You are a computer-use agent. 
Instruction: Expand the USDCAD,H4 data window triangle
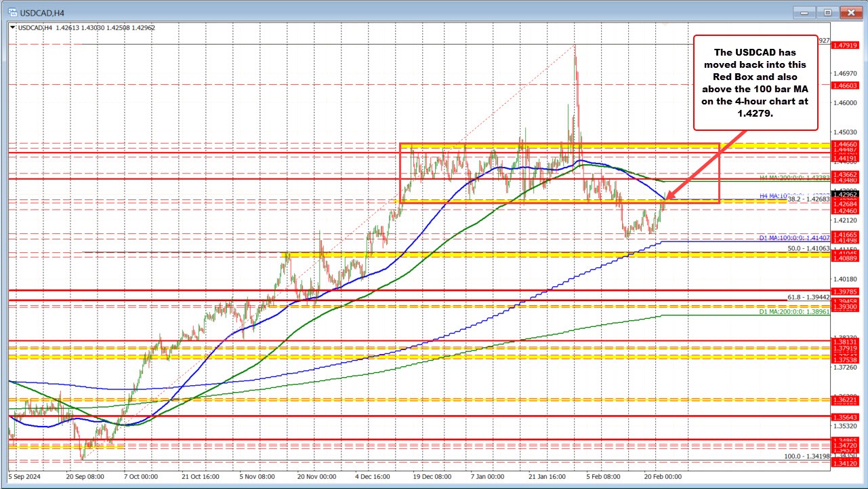pos(11,27)
